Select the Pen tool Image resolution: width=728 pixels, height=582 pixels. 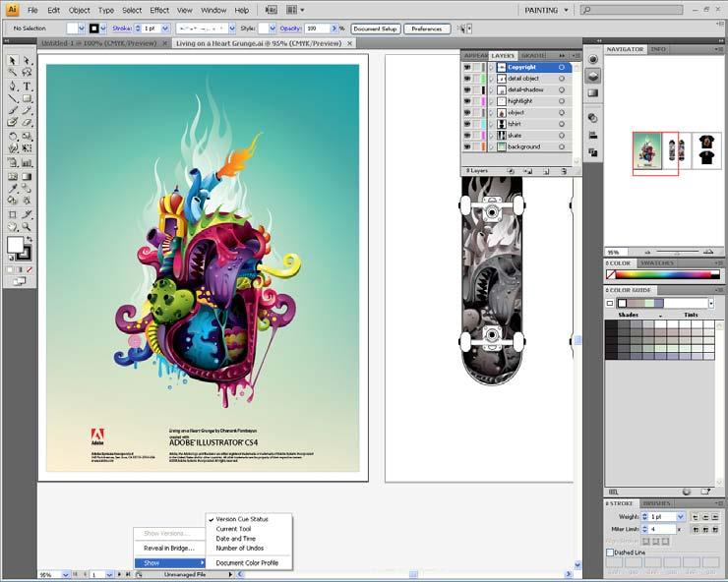[x=13, y=86]
